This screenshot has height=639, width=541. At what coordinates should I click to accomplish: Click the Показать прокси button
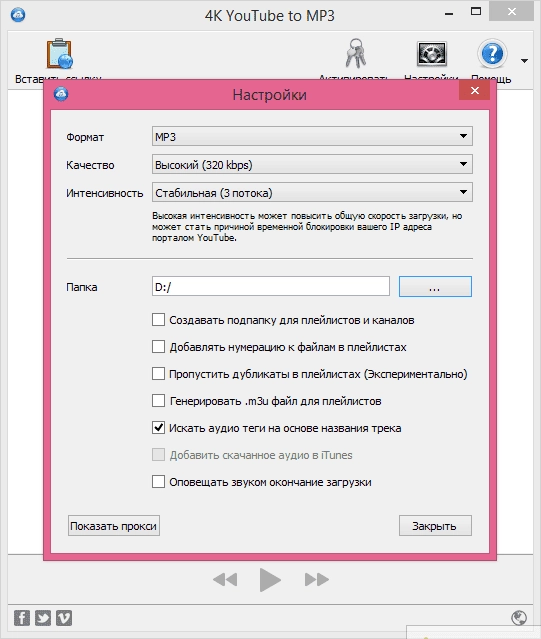(114, 526)
